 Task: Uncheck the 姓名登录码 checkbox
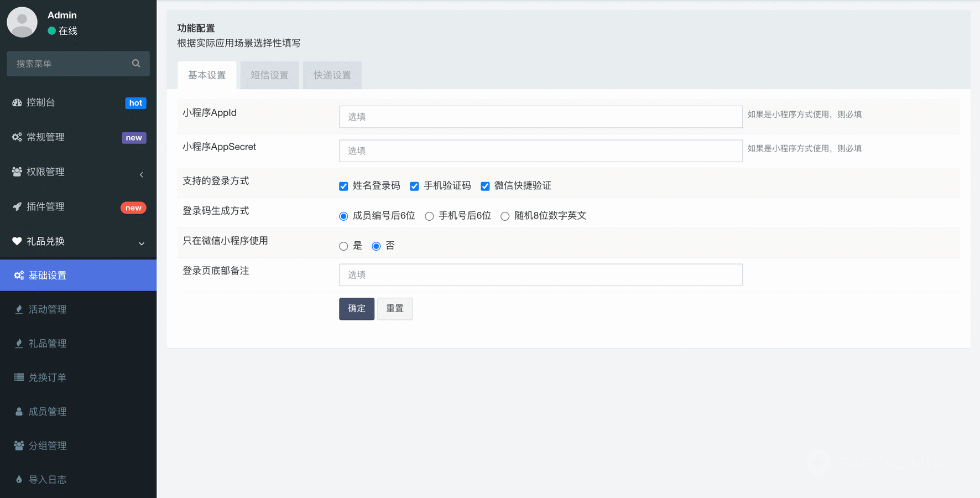click(x=343, y=186)
